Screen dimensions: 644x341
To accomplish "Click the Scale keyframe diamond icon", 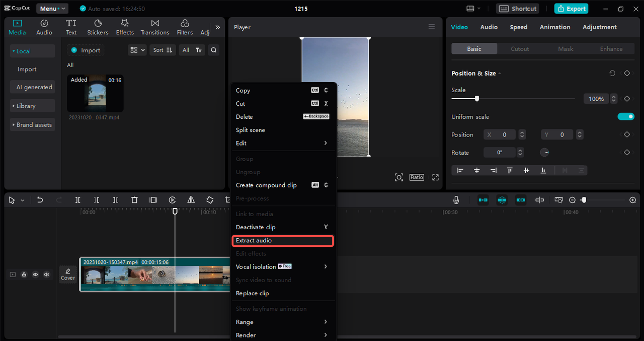I will click(627, 99).
